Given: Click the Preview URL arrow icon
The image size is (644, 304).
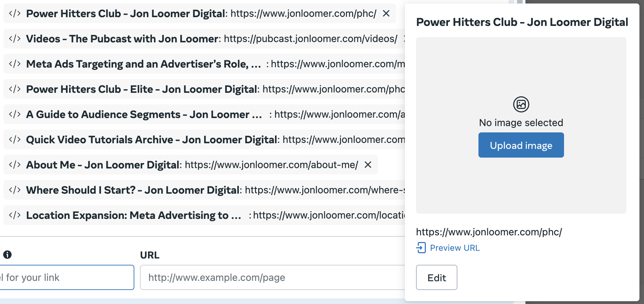Looking at the screenshot, I should [x=421, y=248].
